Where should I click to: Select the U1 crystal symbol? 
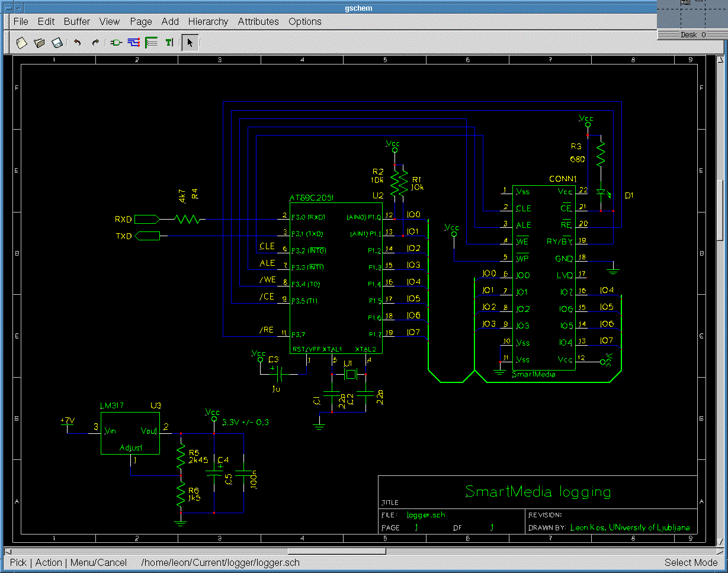pyautogui.click(x=350, y=374)
